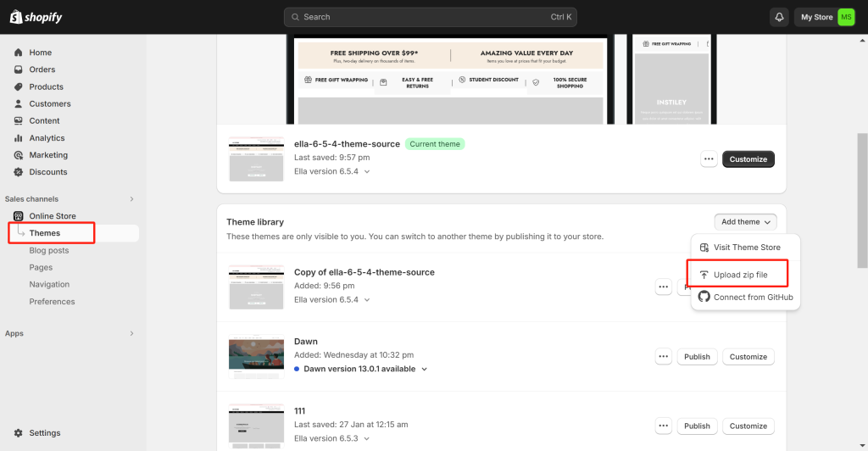Click the Dawn theme thumbnail
The image size is (868, 451).
click(x=256, y=357)
